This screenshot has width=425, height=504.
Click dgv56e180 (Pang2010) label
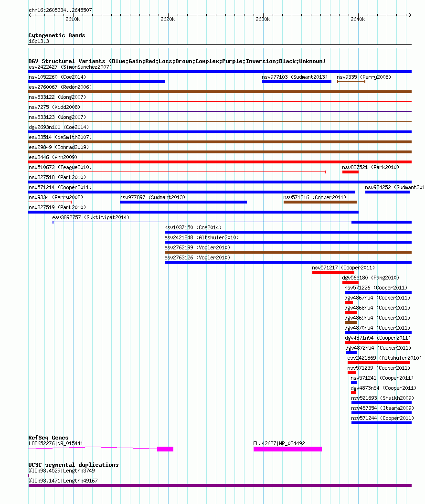[x=371, y=278]
